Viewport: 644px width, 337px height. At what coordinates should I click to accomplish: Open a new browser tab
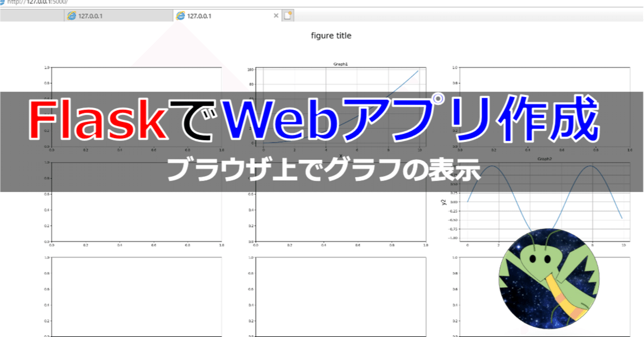pos(288,16)
